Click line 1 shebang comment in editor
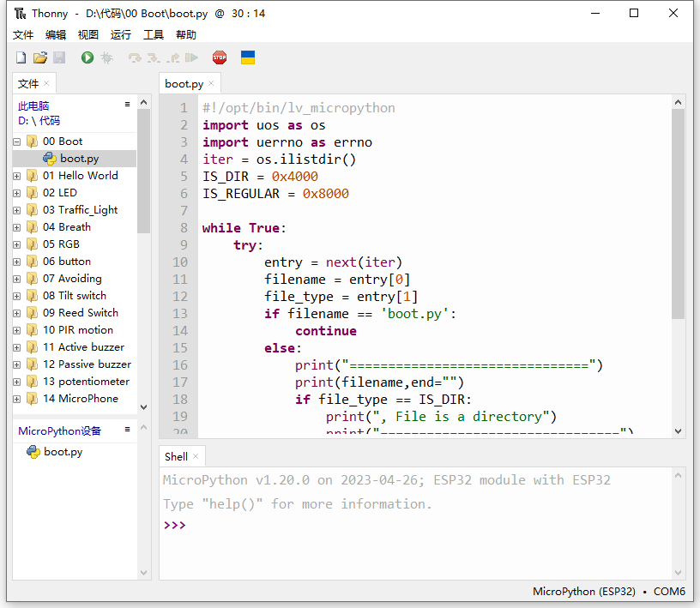This screenshot has height=608, width=700. pyautogui.click(x=299, y=108)
